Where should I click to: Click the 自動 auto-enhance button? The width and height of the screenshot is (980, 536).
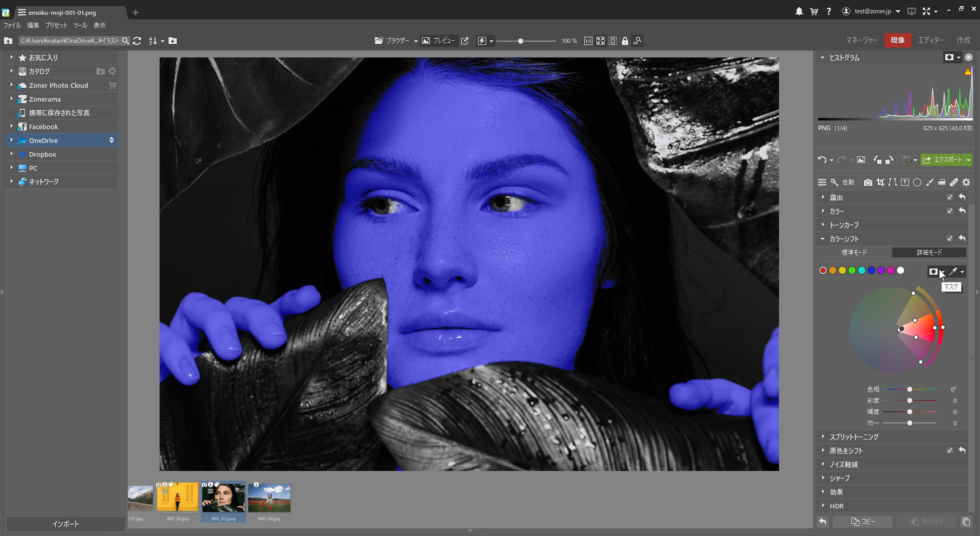click(x=848, y=182)
